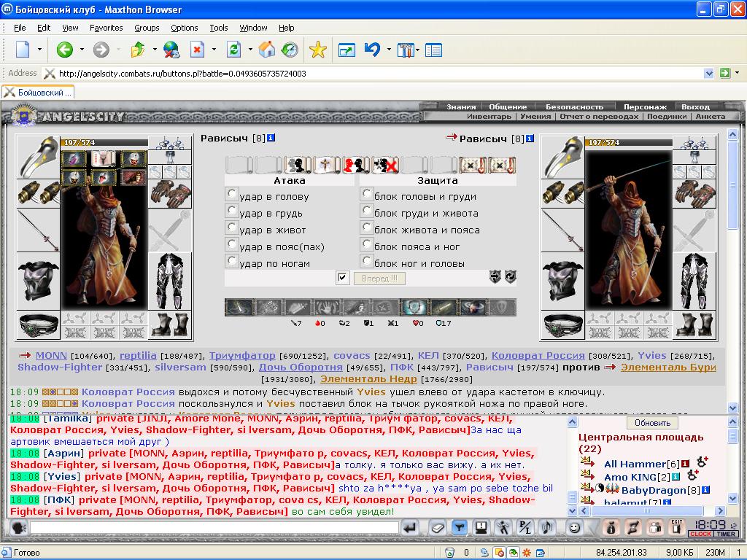The height and width of the screenshot is (560, 747).
Task: Open the address bar dropdown arrow
Action: coord(709,74)
